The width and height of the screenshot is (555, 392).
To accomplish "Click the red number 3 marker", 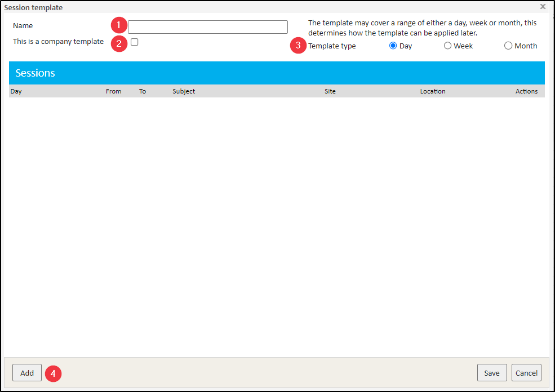I will point(299,46).
